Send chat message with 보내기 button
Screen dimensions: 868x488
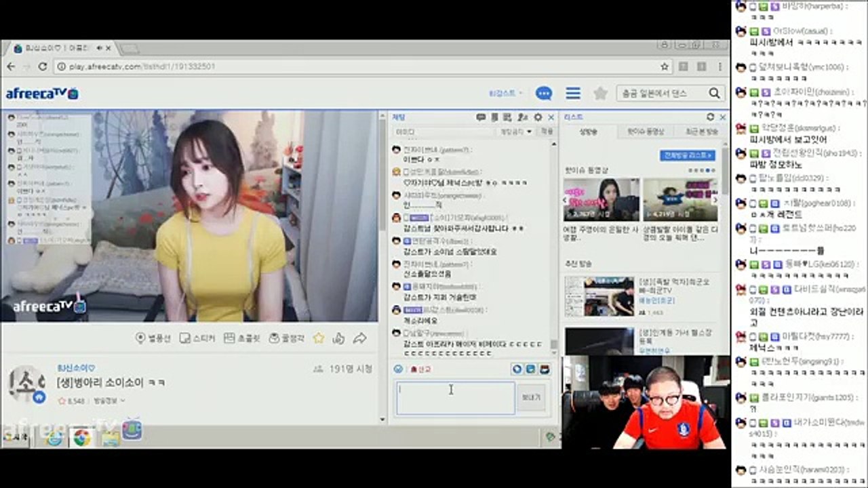coord(530,398)
